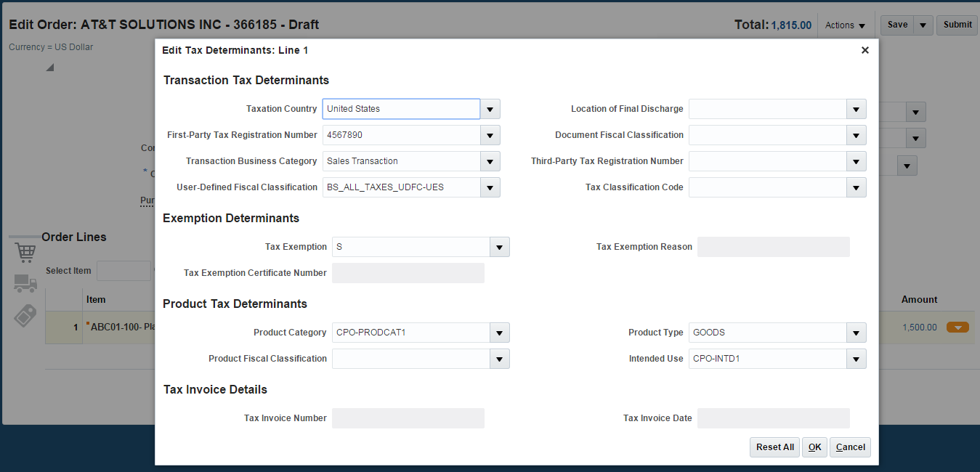The image size is (980, 472).
Task: Expand the Intended Use dropdown
Action: 857,359
